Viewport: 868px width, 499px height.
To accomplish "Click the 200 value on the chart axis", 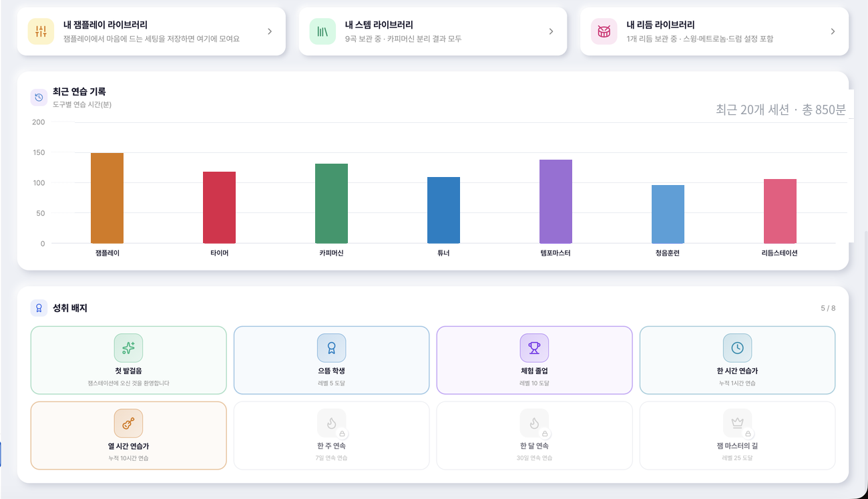I will [x=38, y=122].
